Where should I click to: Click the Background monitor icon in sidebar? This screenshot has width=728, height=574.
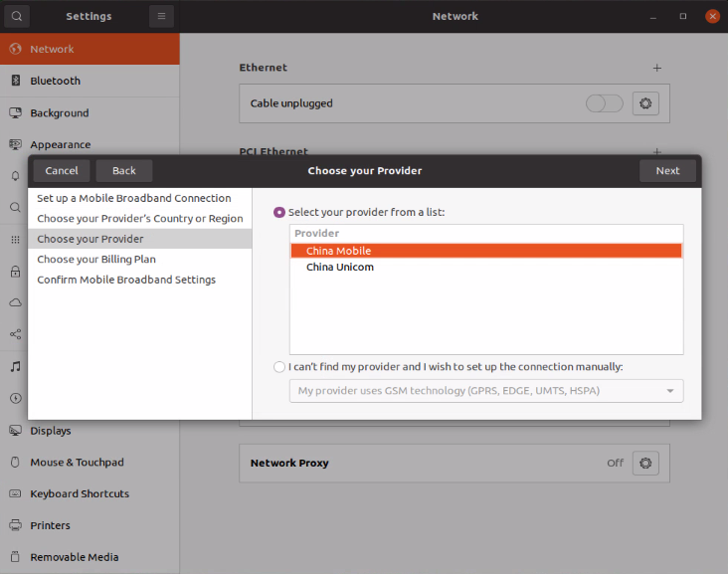(x=15, y=112)
